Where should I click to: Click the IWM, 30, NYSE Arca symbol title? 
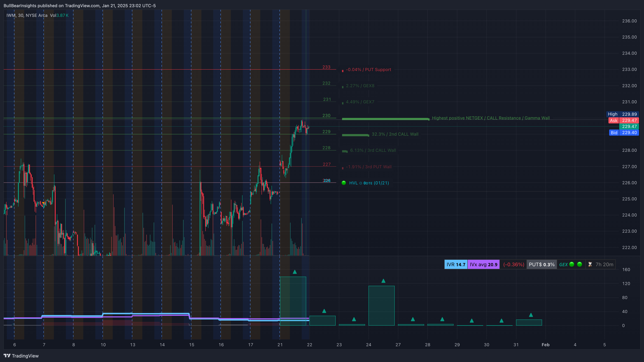pos(27,15)
